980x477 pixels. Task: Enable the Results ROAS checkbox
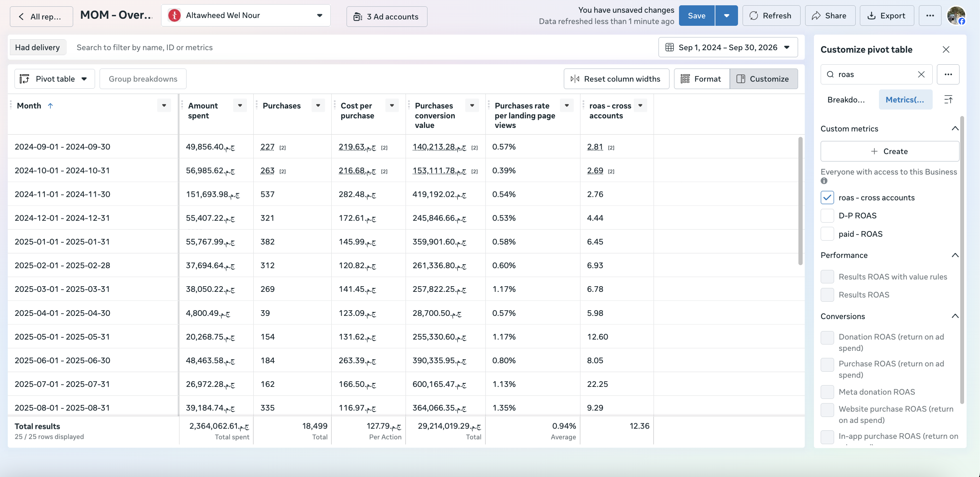827,295
